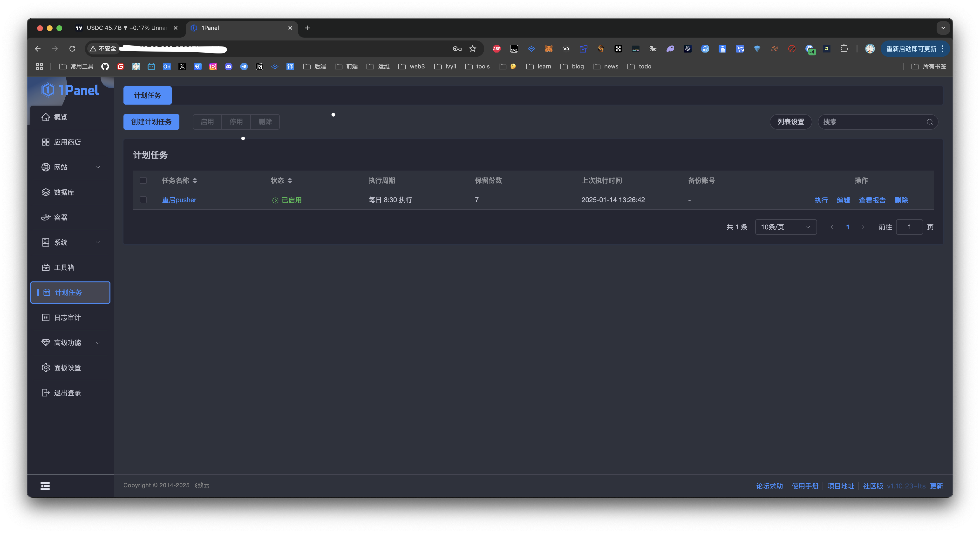980x533 pixels.
Task: Click the MetaMask fox extension icon
Action: (549, 49)
